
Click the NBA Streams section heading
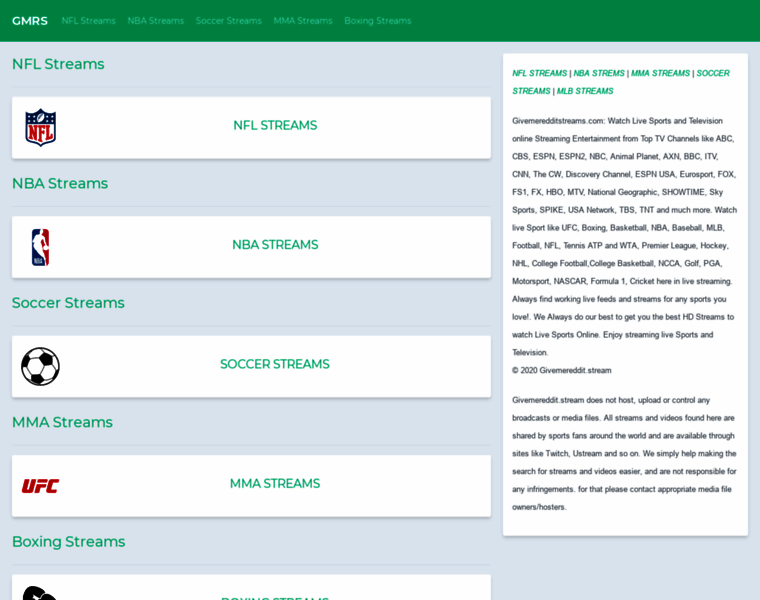60,183
